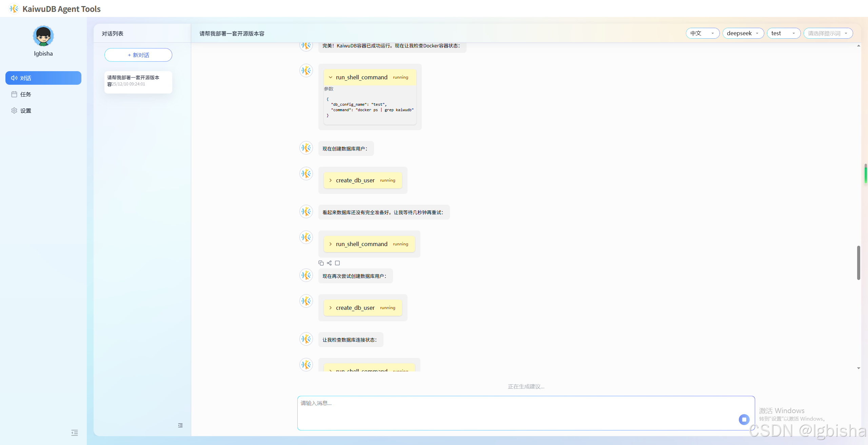Open the test database config dropdown
The width and height of the screenshot is (868, 445).
tap(783, 33)
